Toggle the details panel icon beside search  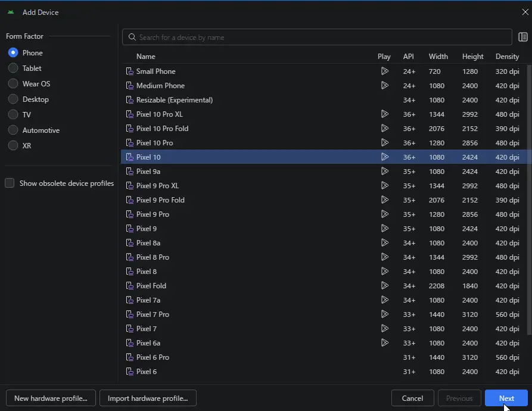coord(523,37)
